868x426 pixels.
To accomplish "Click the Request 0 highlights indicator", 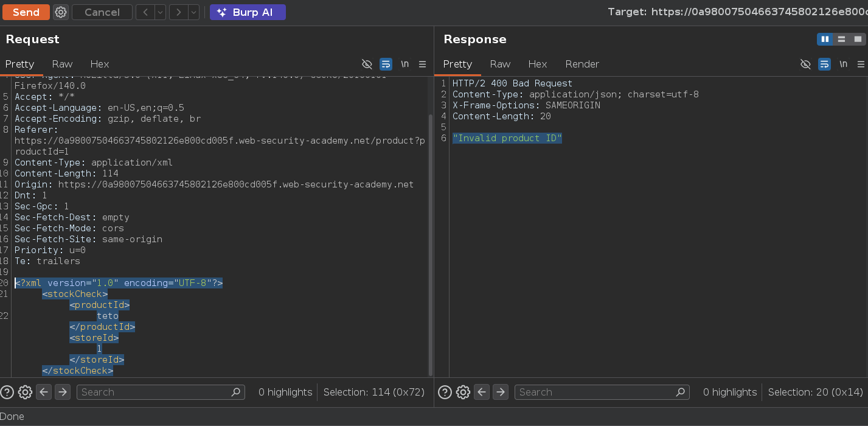I will [x=285, y=393].
